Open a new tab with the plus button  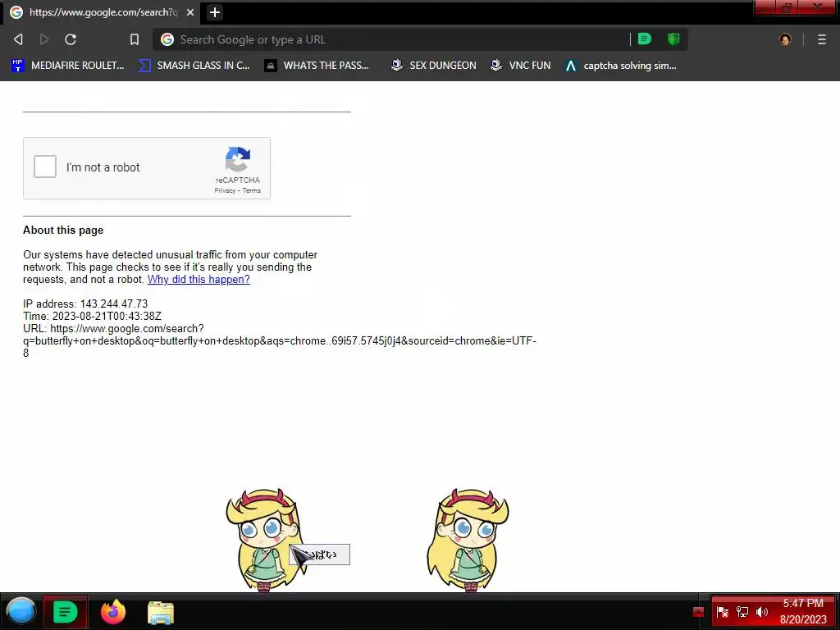tap(215, 12)
